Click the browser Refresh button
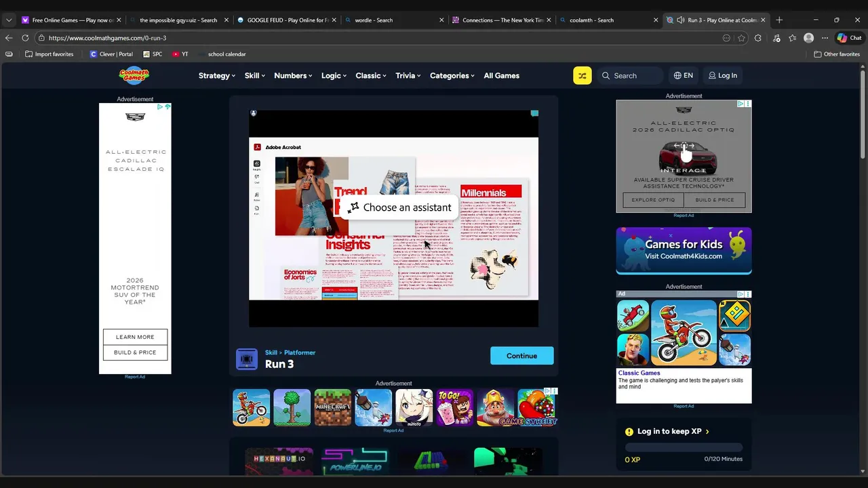 [x=25, y=38]
